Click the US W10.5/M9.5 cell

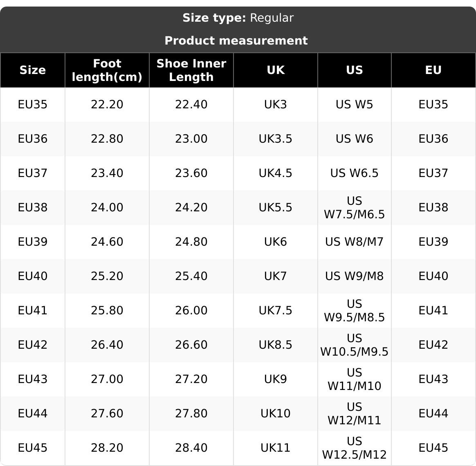(355, 345)
